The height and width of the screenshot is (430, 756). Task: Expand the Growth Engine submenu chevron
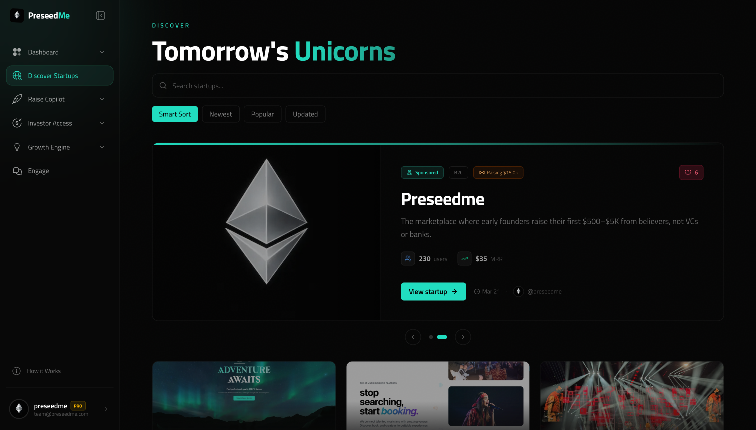click(x=102, y=147)
